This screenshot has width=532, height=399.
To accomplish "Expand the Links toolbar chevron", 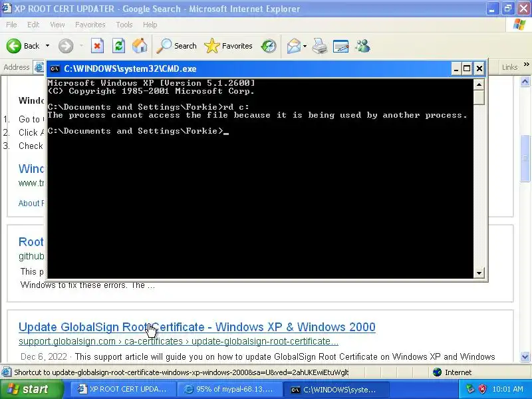I will pyautogui.click(x=526, y=64).
